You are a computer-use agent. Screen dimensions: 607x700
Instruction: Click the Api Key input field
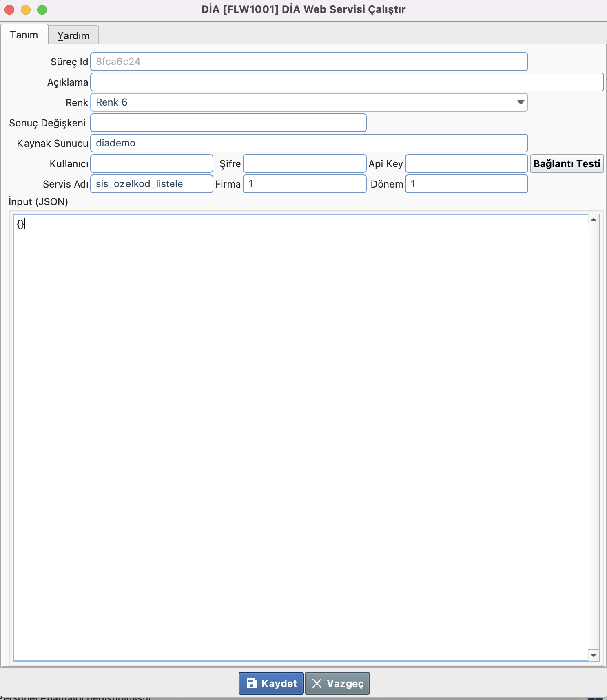tap(466, 163)
